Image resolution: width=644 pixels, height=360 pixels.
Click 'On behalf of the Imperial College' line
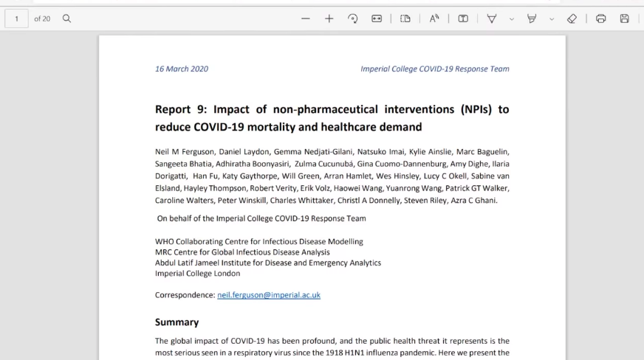261,218
